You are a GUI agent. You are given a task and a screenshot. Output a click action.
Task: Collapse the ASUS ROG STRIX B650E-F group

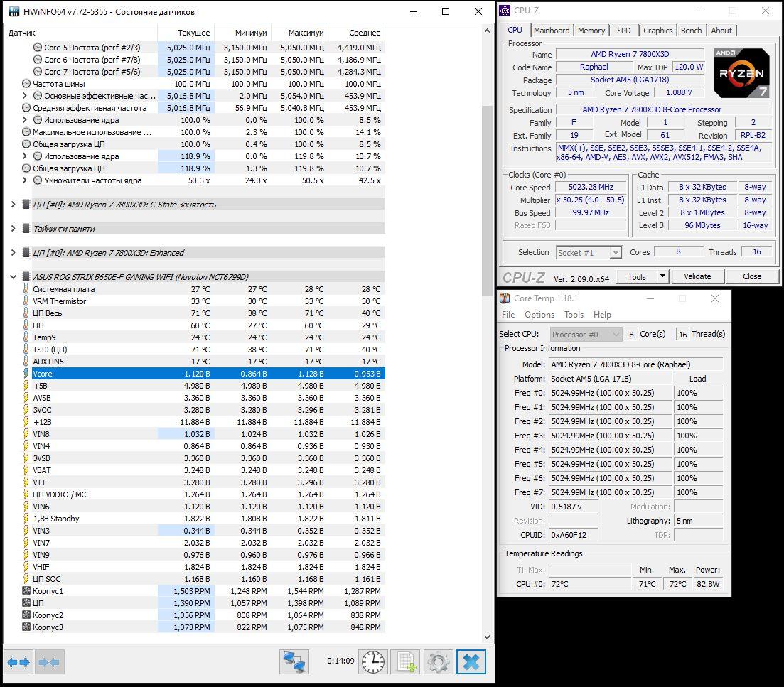[14, 277]
